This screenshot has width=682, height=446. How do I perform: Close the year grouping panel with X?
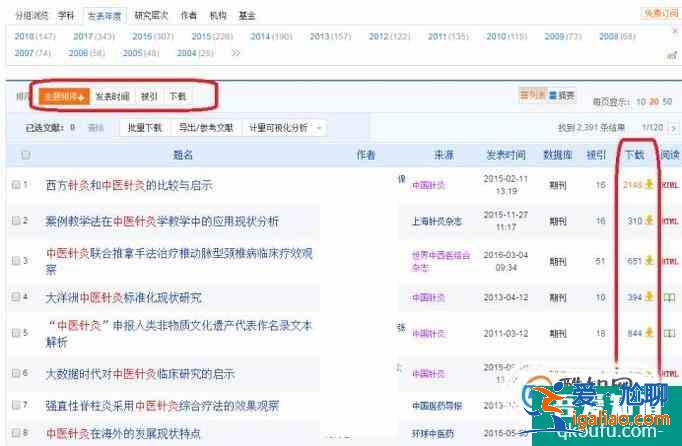(675, 31)
